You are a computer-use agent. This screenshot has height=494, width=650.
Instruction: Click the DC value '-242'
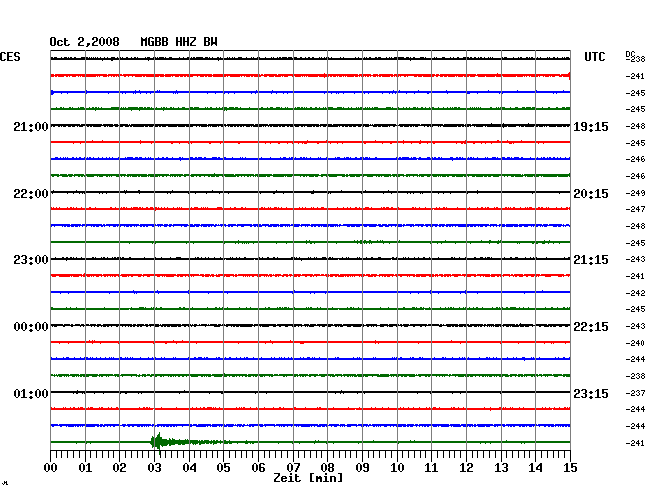tap(635, 293)
